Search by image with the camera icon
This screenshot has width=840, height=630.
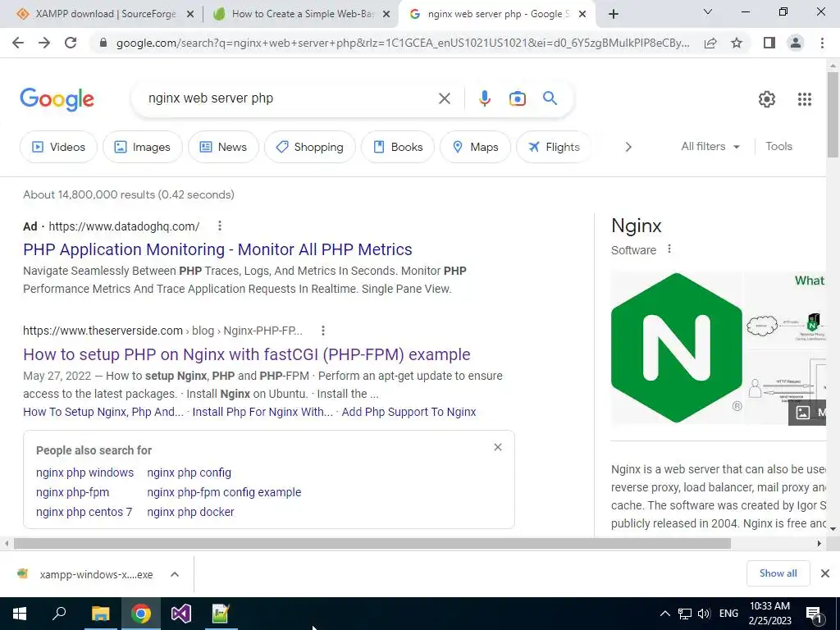coord(517,98)
